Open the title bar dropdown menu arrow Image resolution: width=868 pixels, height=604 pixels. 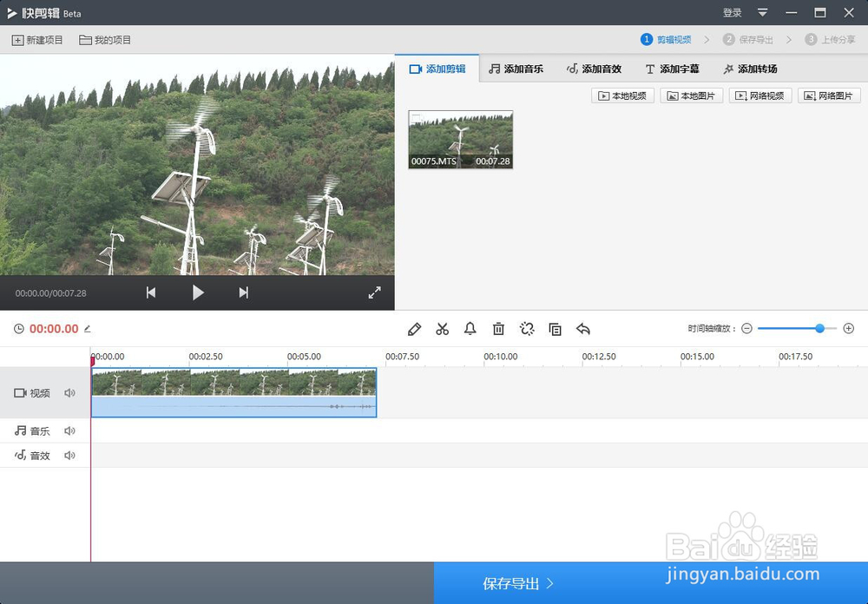pos(762,12)
